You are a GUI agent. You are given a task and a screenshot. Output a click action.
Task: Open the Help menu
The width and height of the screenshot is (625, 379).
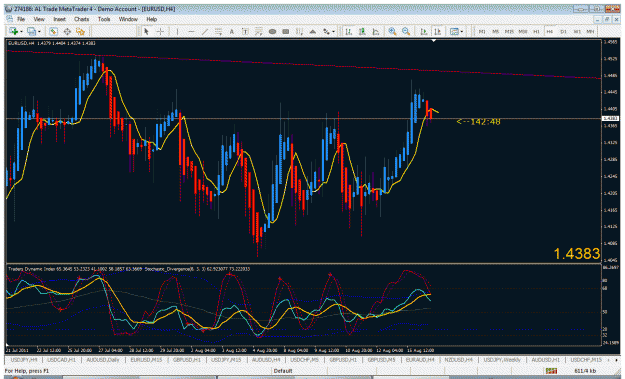tap(151, 19)
